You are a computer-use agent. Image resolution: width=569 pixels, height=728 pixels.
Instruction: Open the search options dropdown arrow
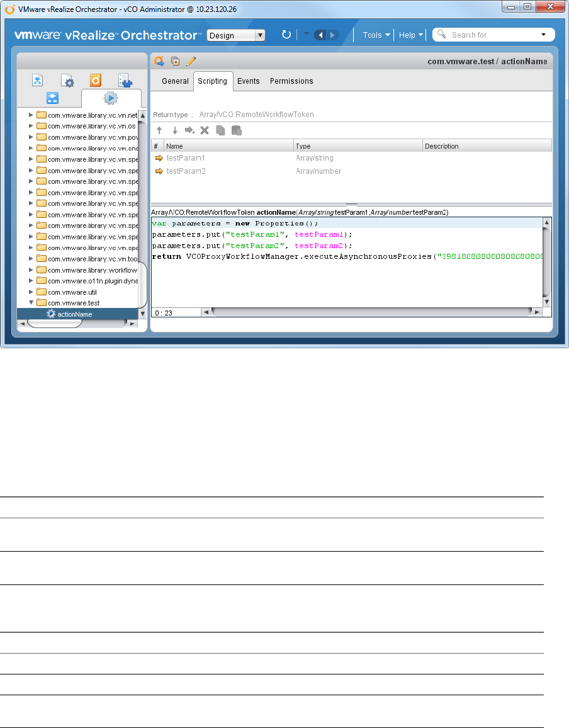543,35
